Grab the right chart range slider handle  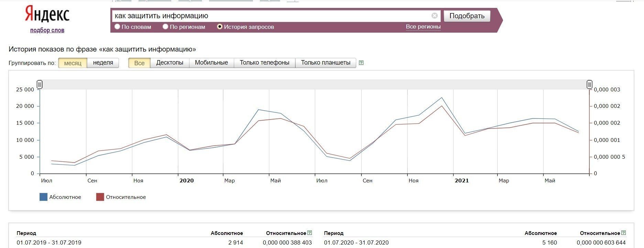[589, 84]
